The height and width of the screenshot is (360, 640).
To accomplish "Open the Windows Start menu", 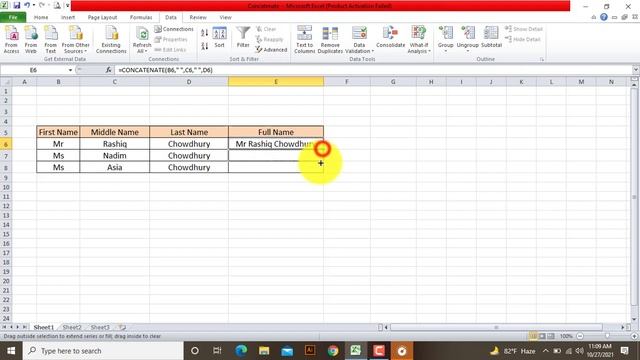I will (x=11, y=351).
